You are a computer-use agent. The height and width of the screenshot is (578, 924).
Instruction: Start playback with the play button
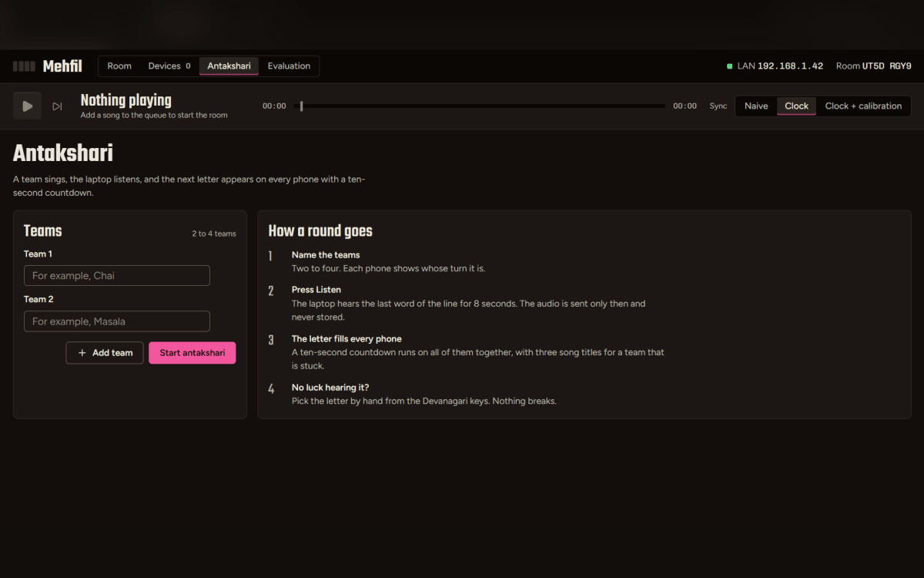point(27,106)
